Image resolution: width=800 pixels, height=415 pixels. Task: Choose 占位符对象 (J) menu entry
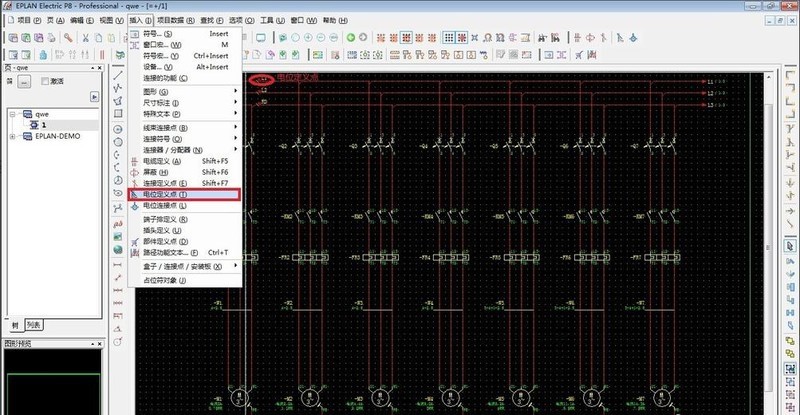[x=185, y=280]
